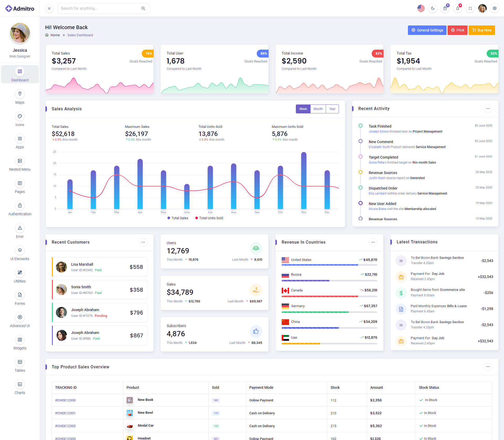
Task: Open tracking ID #CHDE12300 link
Action: coord(65,400)
